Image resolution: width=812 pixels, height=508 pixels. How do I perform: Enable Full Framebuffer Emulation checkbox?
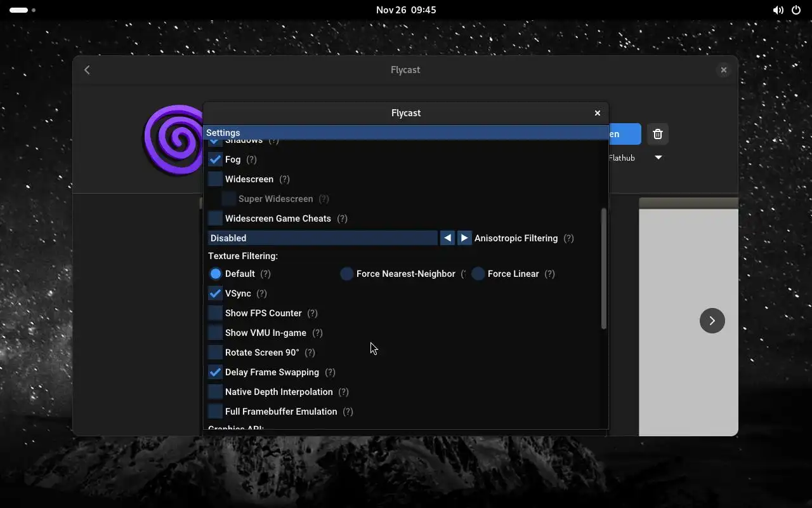coord(215,411)
